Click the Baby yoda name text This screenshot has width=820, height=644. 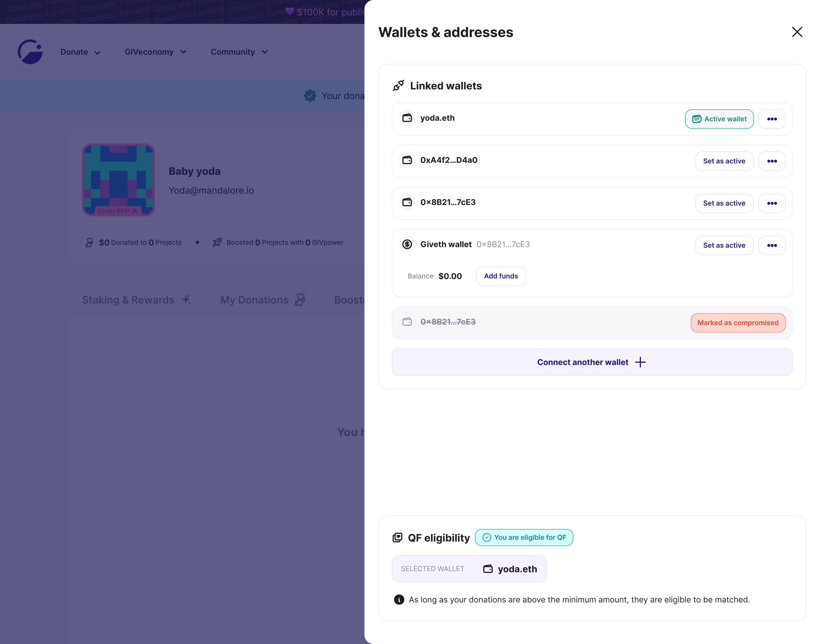[x=194, y=171]
